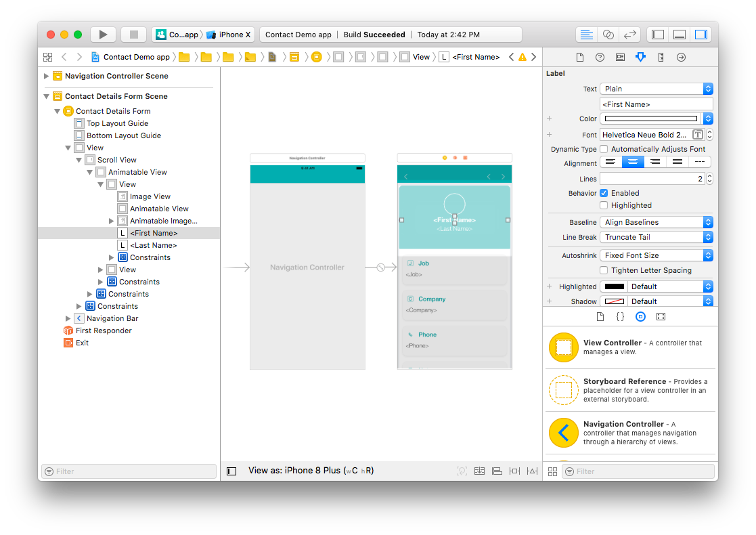Toggle the Navigator panel
756x535 pixels.
coord(658,35)
